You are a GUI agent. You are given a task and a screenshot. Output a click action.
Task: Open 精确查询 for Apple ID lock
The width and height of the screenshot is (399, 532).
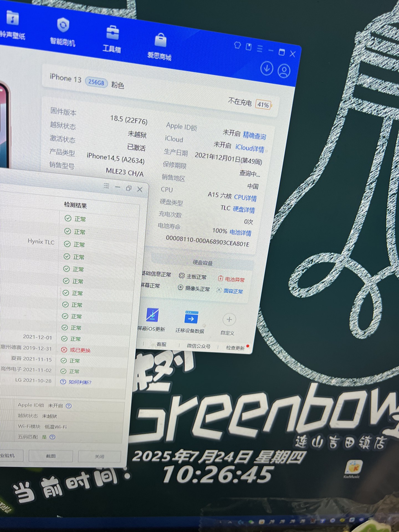[x=254, y=135]
